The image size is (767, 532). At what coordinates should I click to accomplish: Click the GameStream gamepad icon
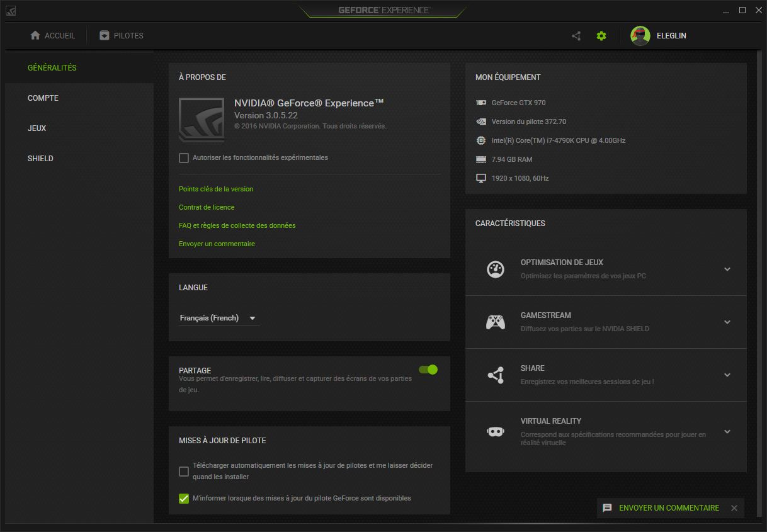point(496,322)
